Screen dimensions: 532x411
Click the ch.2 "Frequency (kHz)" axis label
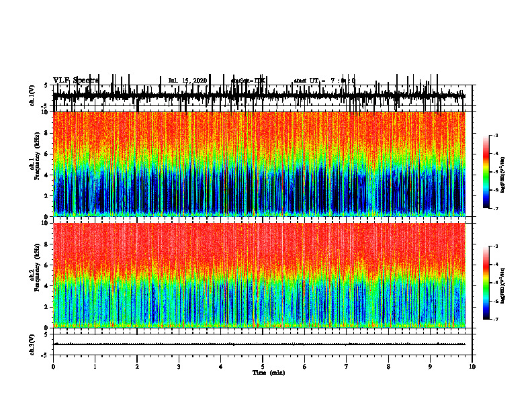[x=37, y=267]
